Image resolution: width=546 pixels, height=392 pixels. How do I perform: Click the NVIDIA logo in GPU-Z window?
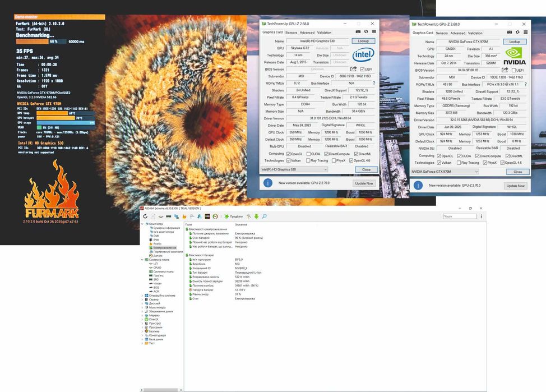(515, 56)
